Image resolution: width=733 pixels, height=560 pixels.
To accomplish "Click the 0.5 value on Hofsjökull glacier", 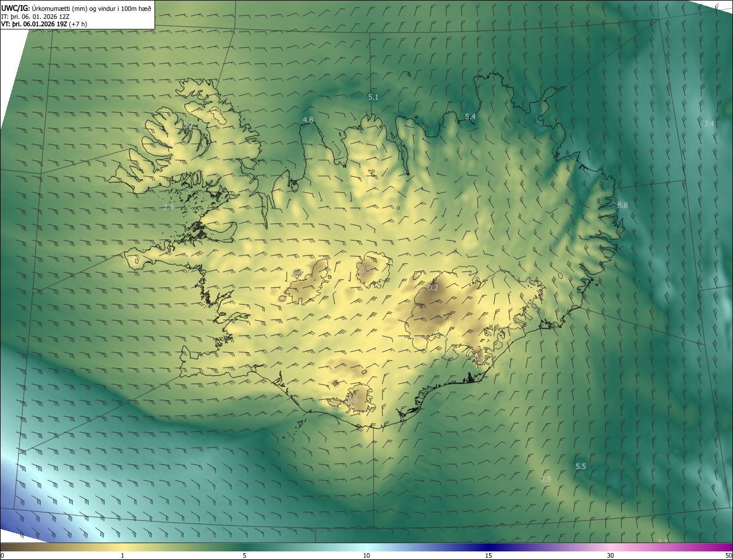I will point(365,270).
